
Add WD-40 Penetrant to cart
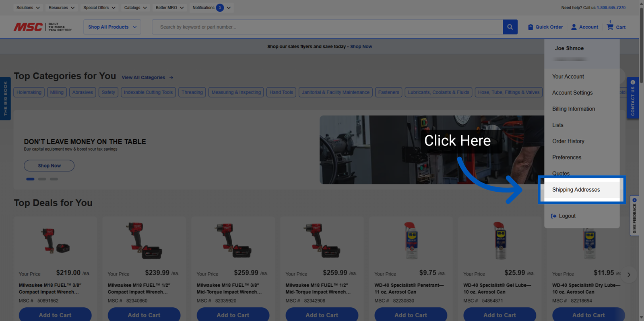click(411, 315)
